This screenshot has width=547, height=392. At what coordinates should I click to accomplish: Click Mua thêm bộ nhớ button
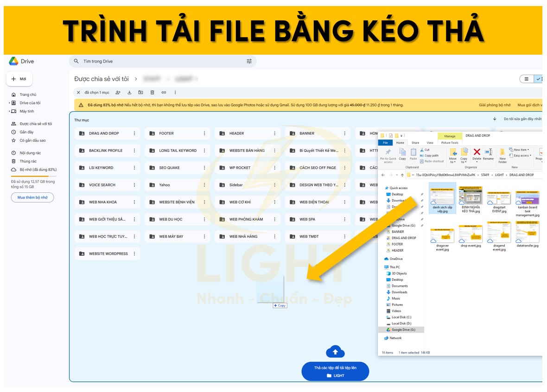[x=32, y=197]
